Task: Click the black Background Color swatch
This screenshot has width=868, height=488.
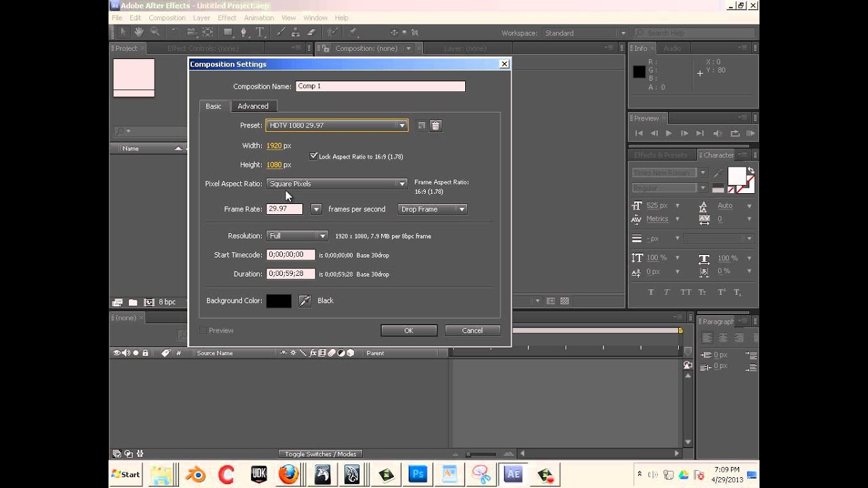Action: click(x=279, y=301)
